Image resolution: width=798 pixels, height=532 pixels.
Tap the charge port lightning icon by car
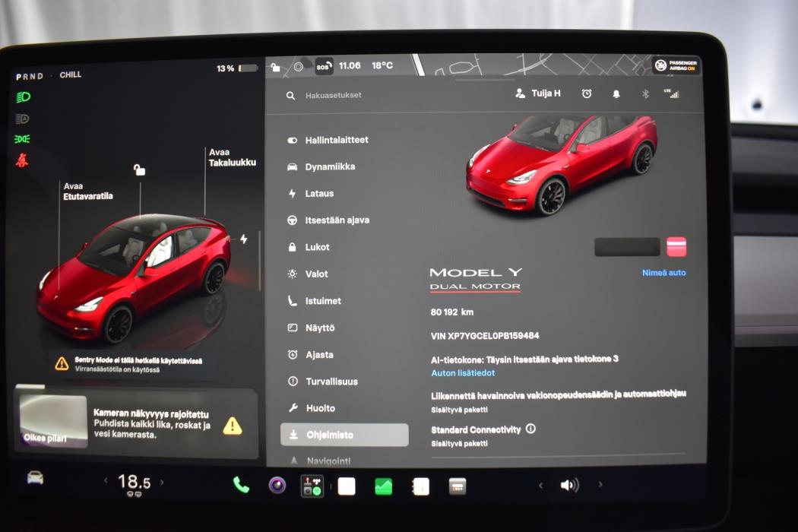244,239
